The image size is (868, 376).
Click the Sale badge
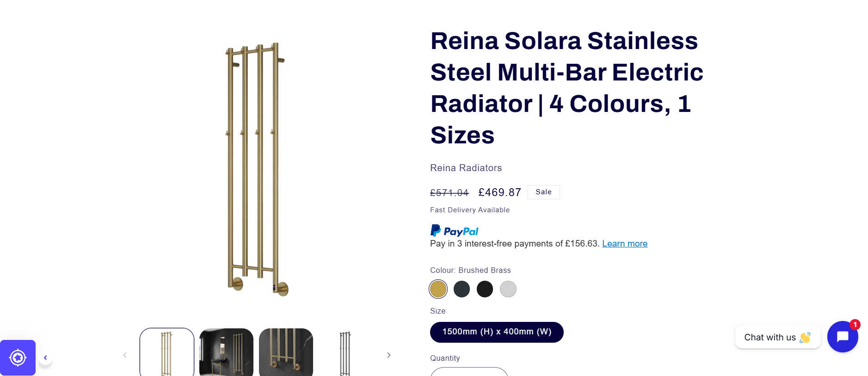click(x=543, y=192)
